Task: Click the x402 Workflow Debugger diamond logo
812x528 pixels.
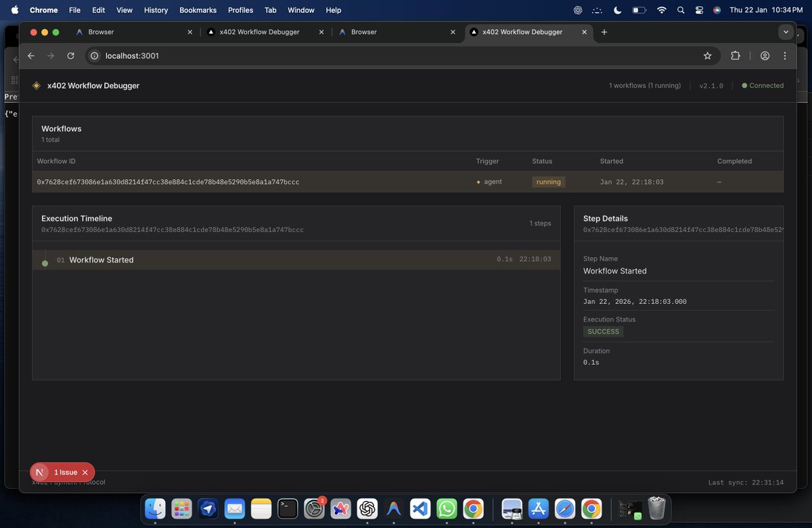Action: pos(37,86)
